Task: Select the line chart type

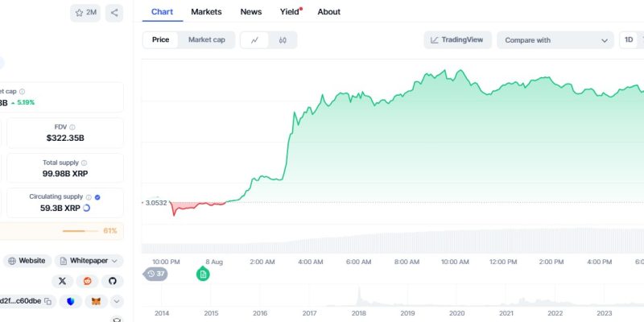Action: [254, 40]
